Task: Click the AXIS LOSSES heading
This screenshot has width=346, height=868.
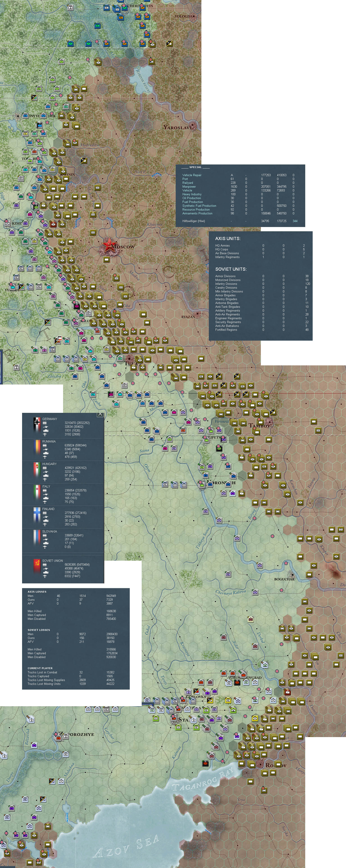Action: pos(37,592)
